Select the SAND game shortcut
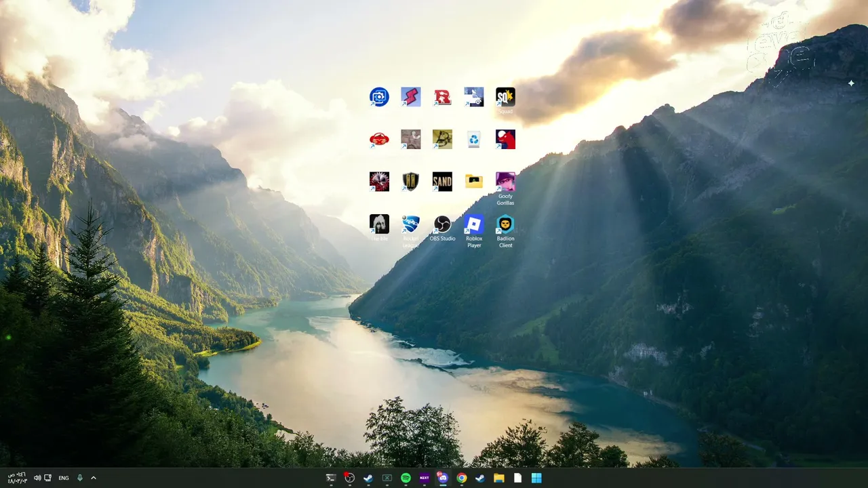The image size is (868, 488). 442,181
